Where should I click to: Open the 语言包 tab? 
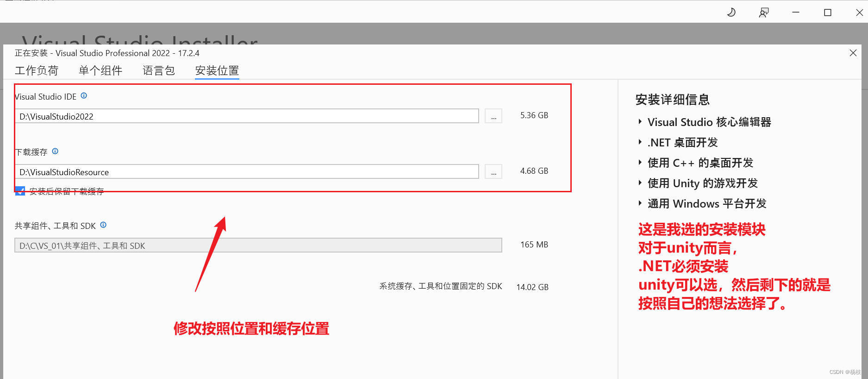coord(159,70)
